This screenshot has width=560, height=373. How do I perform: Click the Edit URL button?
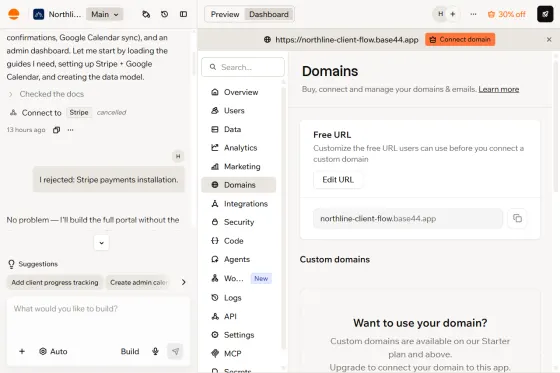pyautogui.click(x=338, y=180)
